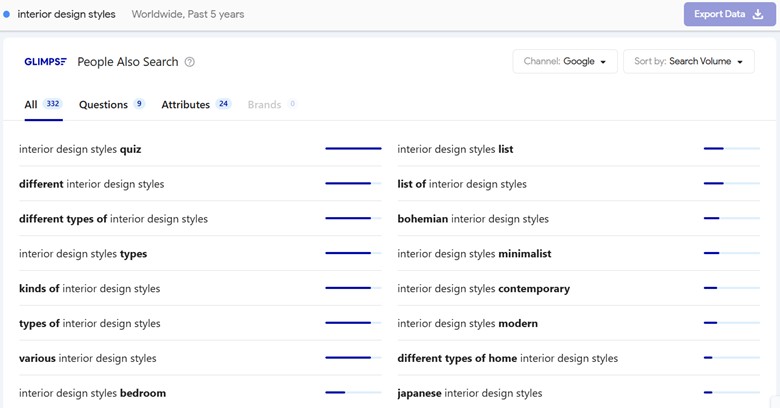Image resolution: width=780 pixels, height=408 pixels.
Task: Click the 'interior design styles' search term
Action: (66, 14)
